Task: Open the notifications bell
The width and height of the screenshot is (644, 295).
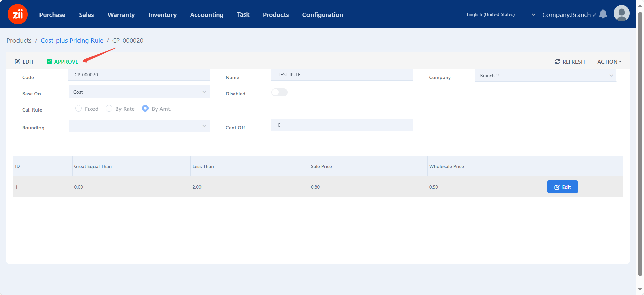Action: [603, 14]
